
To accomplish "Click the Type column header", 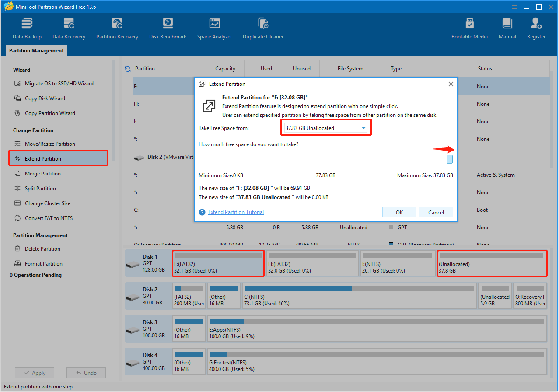I will tap(396, 69).
